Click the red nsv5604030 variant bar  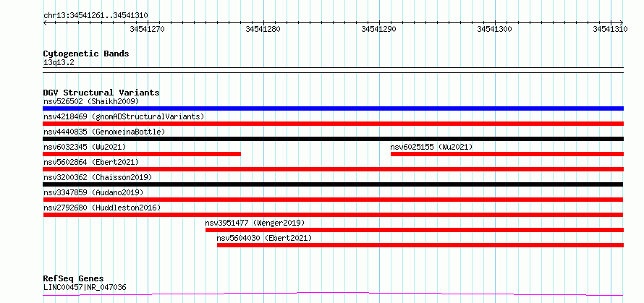[x=420, y=245]
